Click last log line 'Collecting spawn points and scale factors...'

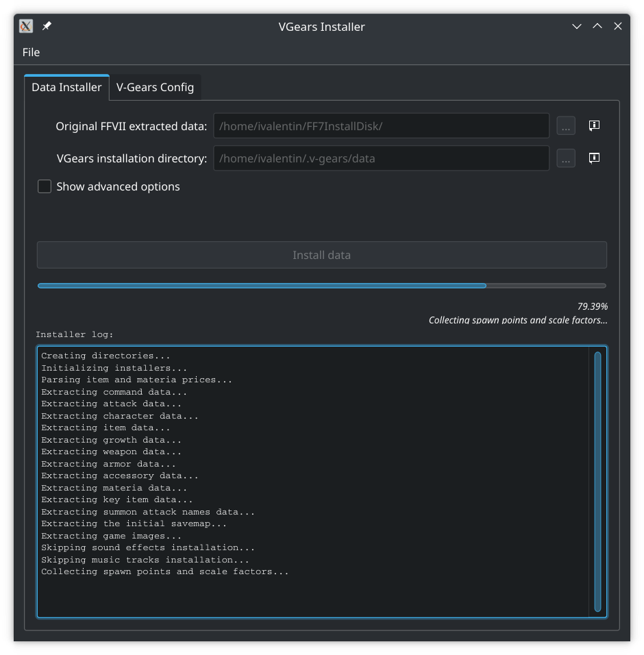(x=165, y=571)
